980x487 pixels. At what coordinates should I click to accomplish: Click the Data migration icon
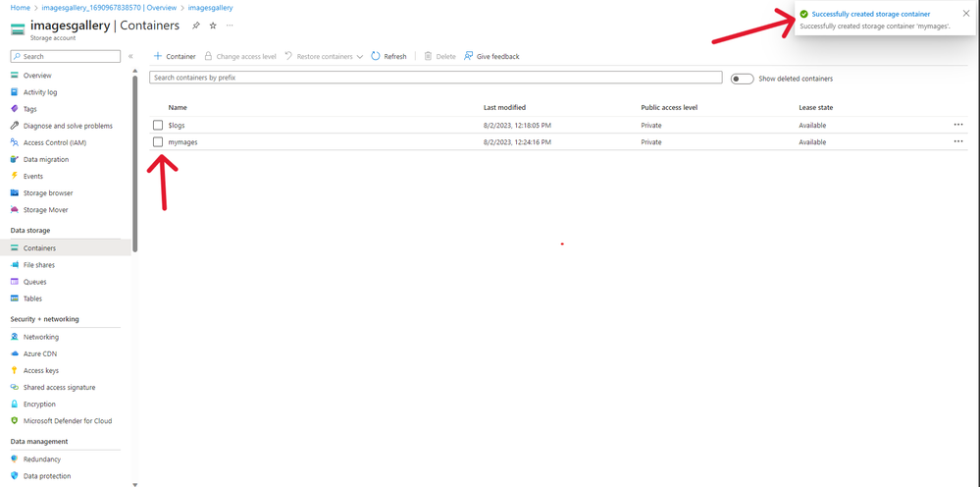(x=15, y=159)
